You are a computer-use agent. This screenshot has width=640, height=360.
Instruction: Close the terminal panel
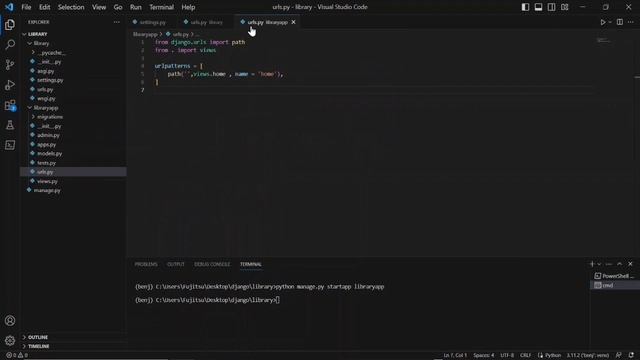pos(630,264)
